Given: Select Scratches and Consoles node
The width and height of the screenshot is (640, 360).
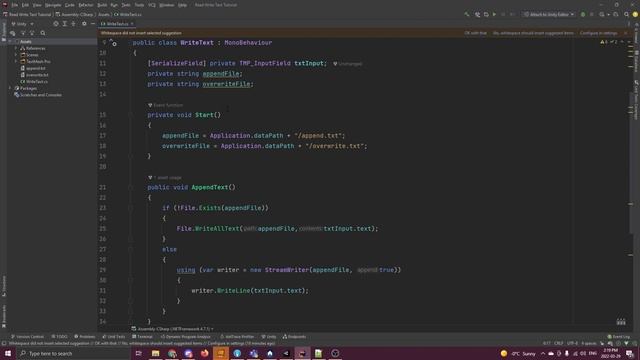Looking at the screenshot, I should [38, 95].
